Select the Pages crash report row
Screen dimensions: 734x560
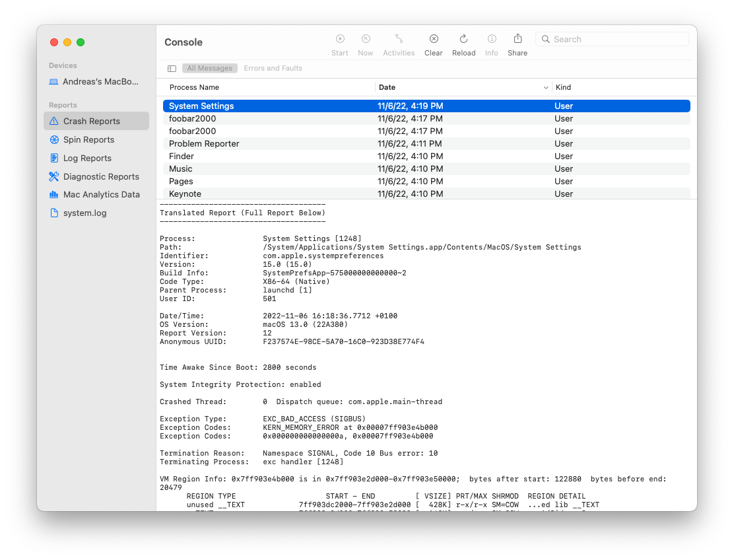[x=426, y=181]
